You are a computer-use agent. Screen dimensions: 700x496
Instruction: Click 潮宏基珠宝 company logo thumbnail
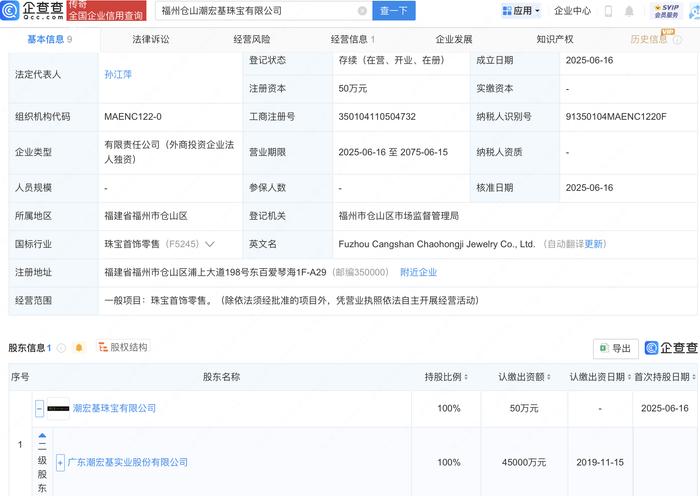(x=58, y=408)
